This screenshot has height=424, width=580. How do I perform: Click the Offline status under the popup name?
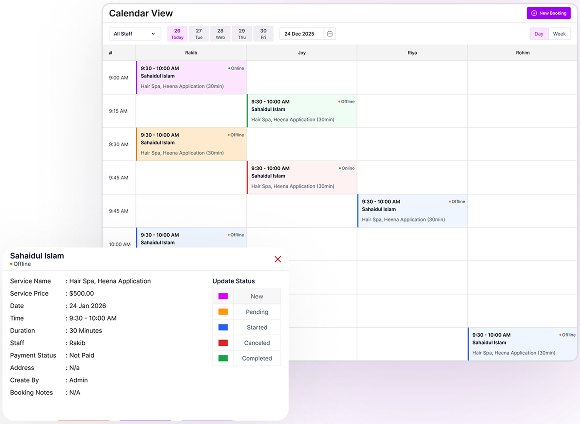tap(21, 264)
